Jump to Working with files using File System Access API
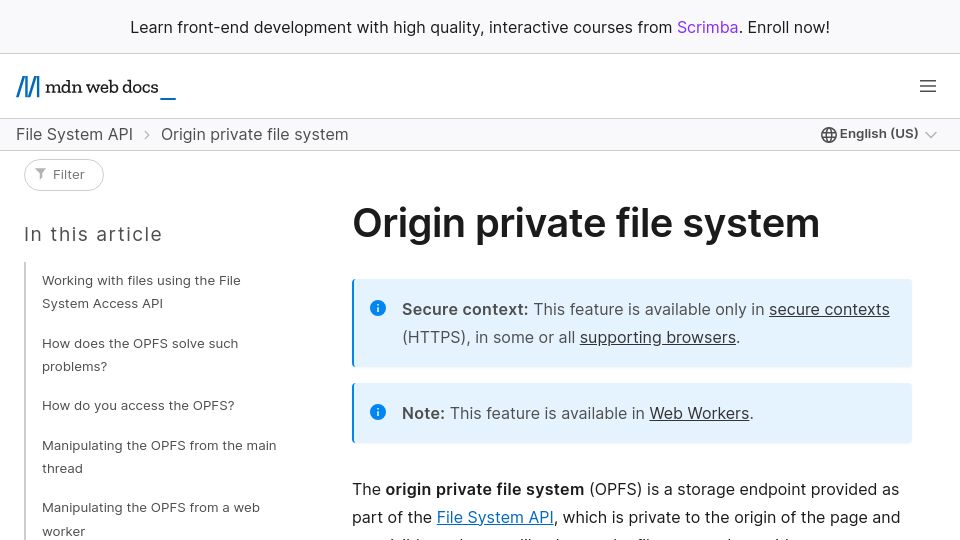This screenshot has height=540, width=960. (x=141, y=292)
